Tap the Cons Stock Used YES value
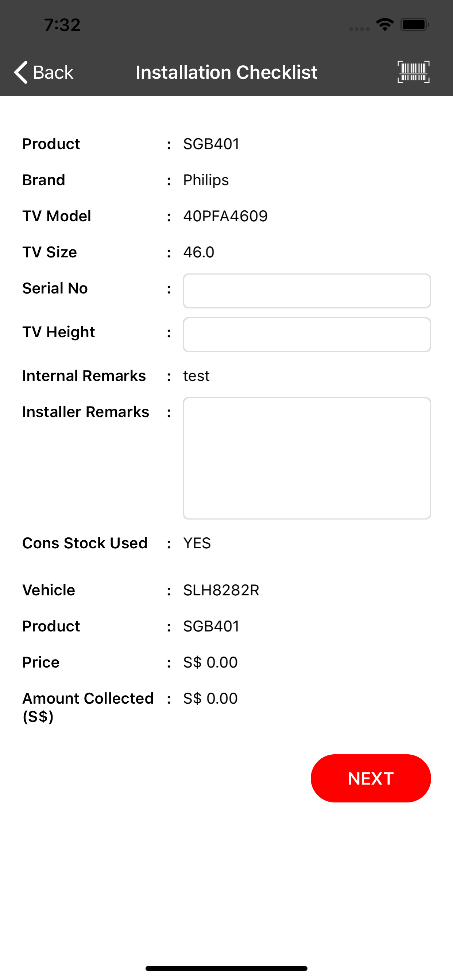Screen dimensions: 453x980 click(x=197, y=543)
